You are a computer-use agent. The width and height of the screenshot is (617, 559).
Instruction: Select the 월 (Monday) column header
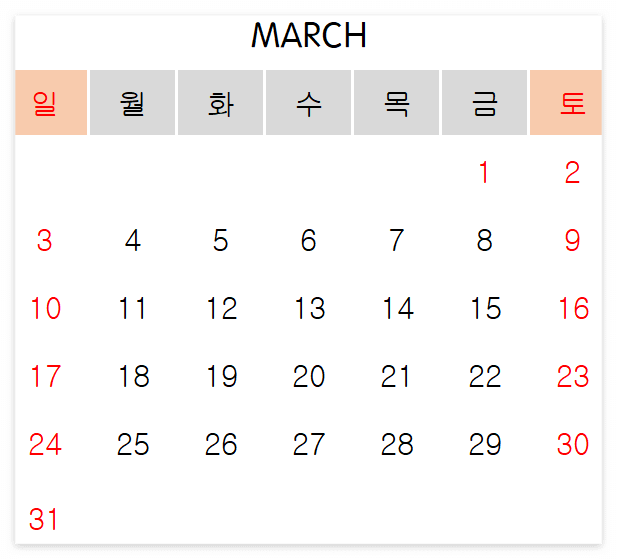132,103
